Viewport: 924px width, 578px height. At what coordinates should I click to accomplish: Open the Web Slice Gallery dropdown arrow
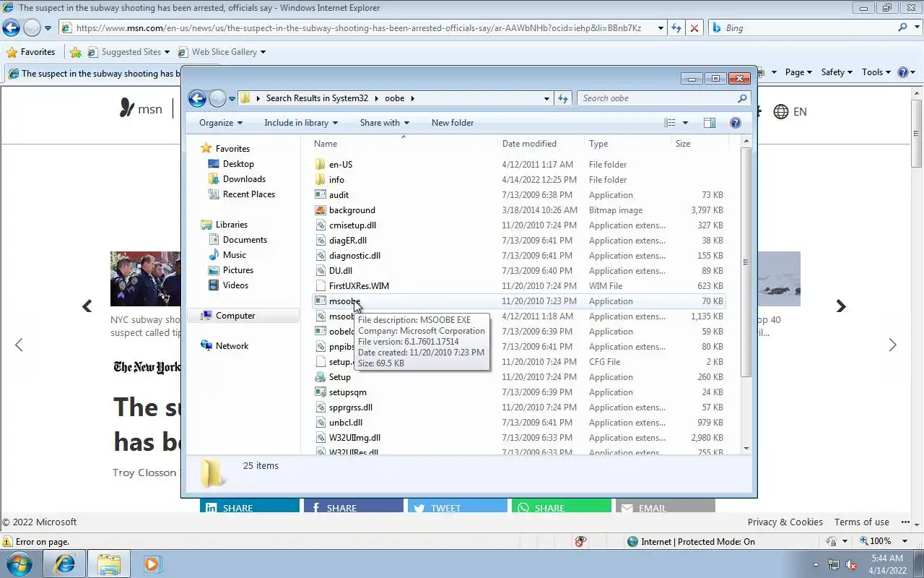click(263, 52)
